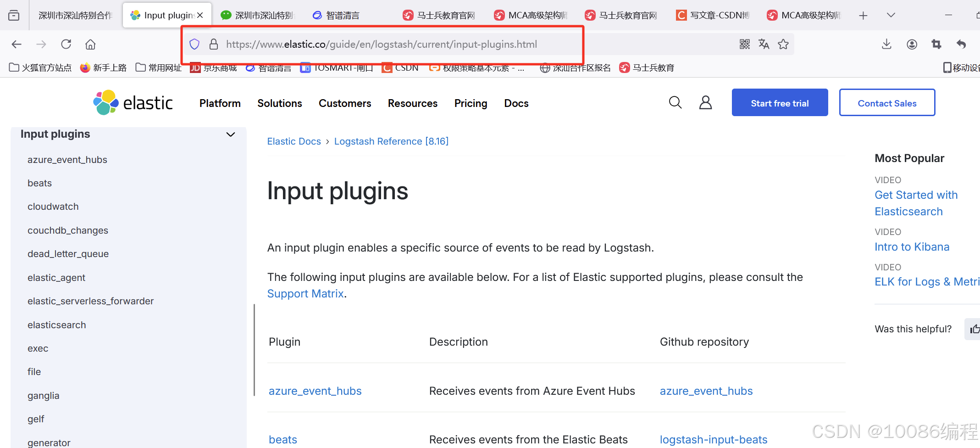The image size is (980, 448).
Task: Open the browser home page
Action: click(90, 44)
